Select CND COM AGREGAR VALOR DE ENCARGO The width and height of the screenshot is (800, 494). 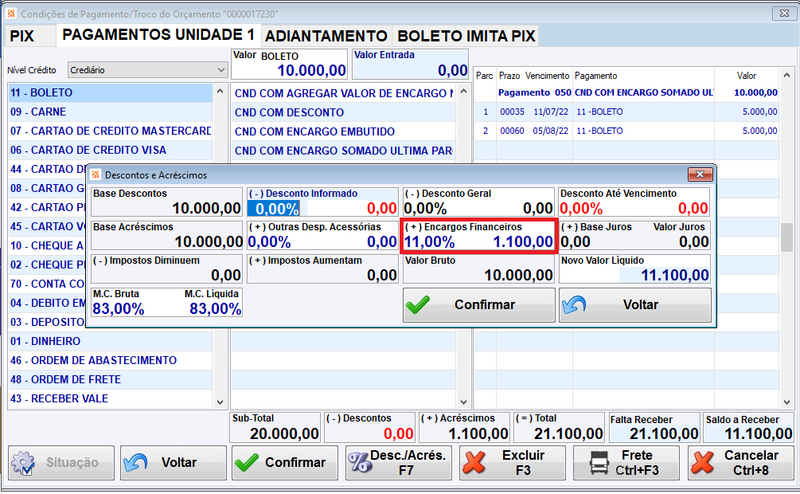(343, 93)
